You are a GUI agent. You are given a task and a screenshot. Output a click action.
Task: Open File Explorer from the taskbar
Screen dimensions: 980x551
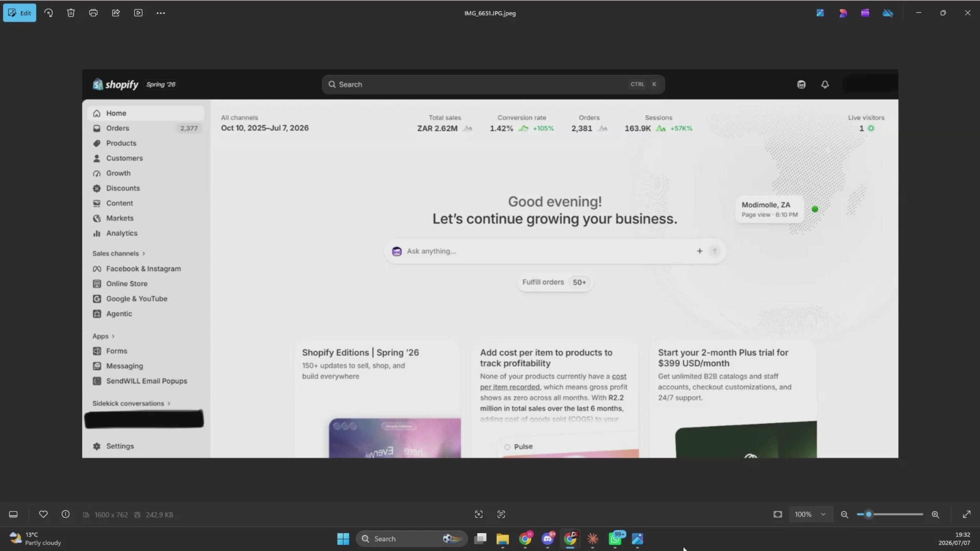point(503,539)
